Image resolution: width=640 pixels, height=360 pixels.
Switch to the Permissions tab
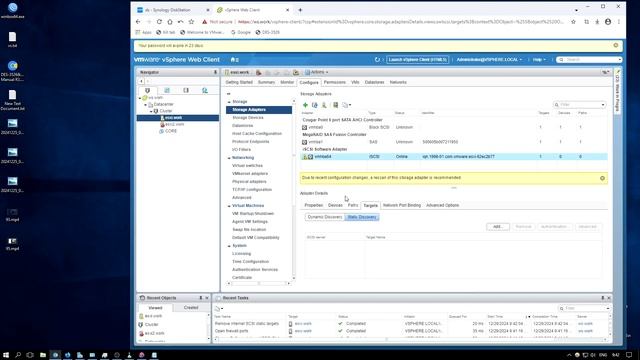pyautogui.click(x=335, y=82)
